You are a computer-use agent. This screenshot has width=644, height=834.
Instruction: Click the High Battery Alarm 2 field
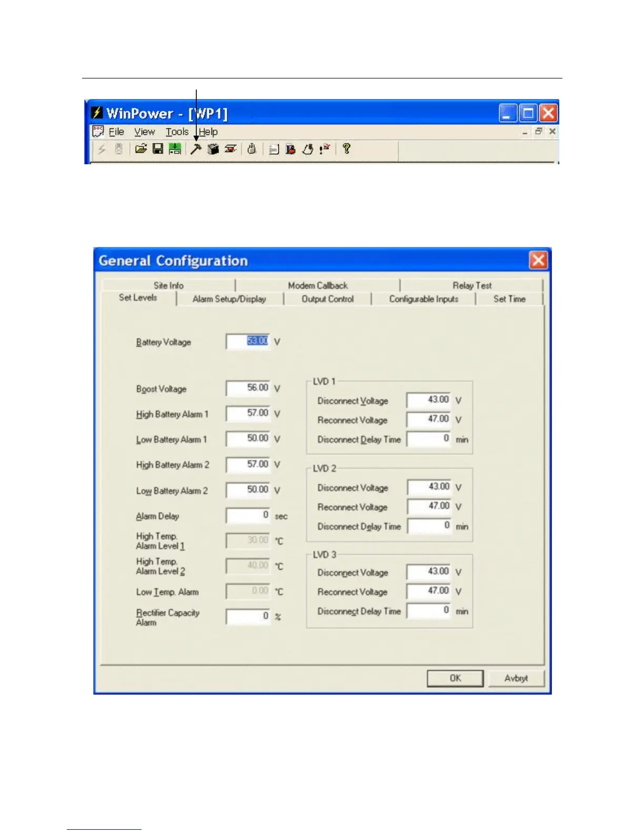tap(248, 464)
